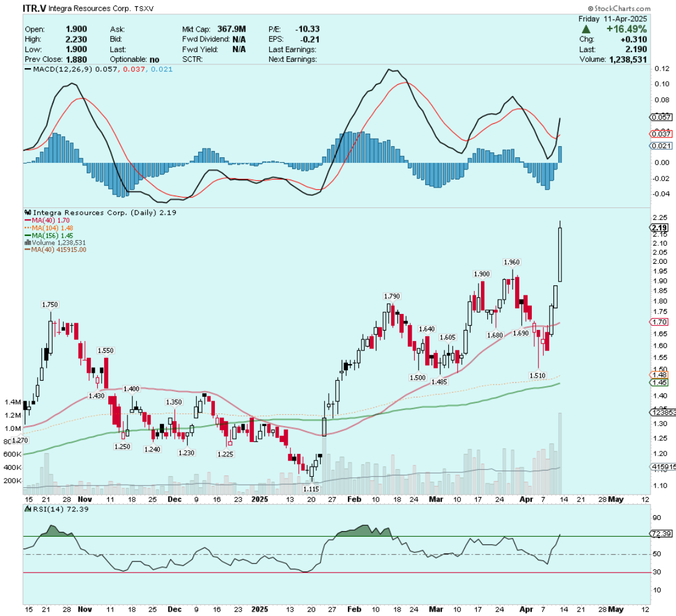The height and width of the screenshot is (616, 676).
Task: Click the P/E value -10.33
Action: tap(308, 29)
